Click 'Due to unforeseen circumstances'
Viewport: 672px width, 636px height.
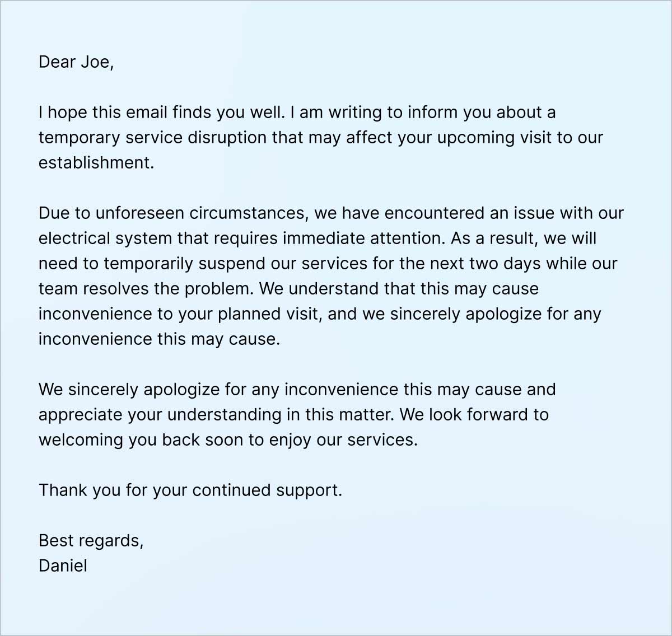(171, 213)
